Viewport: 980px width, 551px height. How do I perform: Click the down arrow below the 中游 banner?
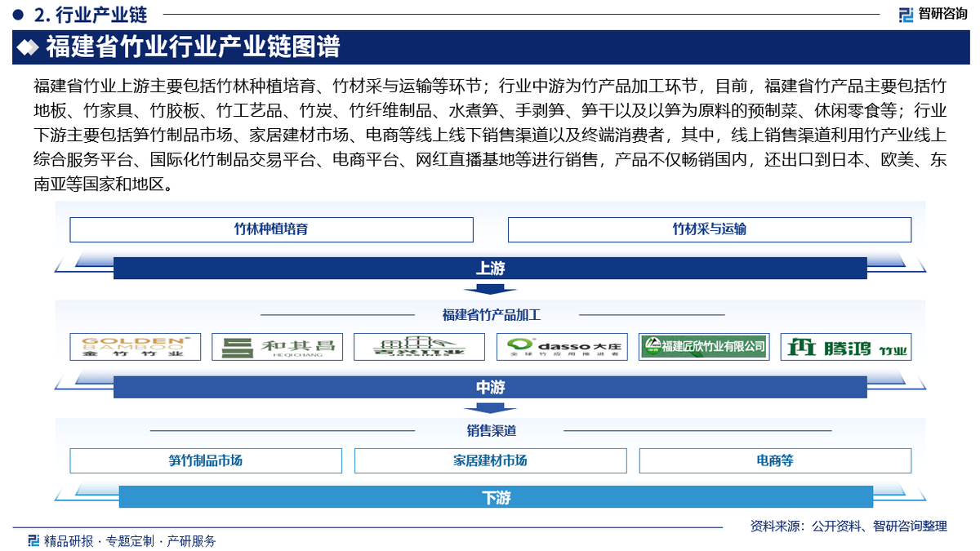[490, 408]
